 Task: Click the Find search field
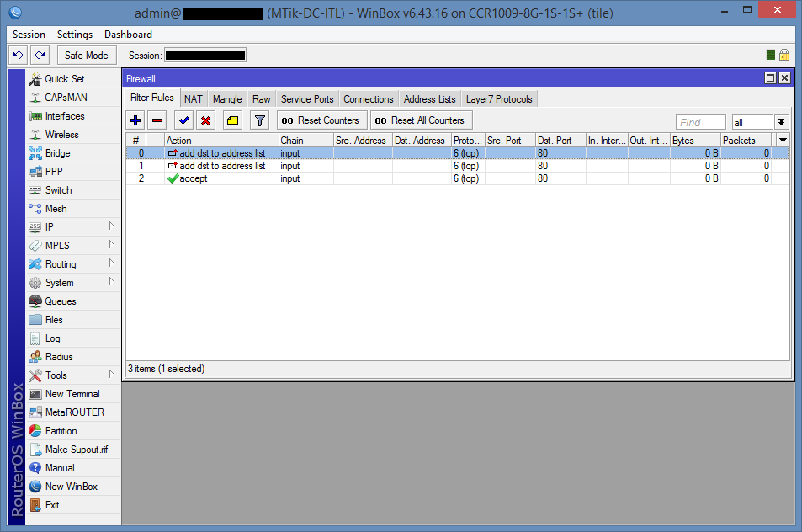point(700,122)
